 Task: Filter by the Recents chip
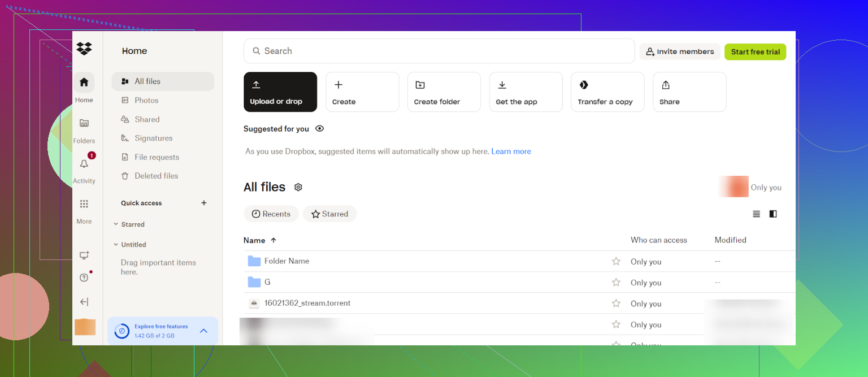pyautogui.click(x=271, y=214)
